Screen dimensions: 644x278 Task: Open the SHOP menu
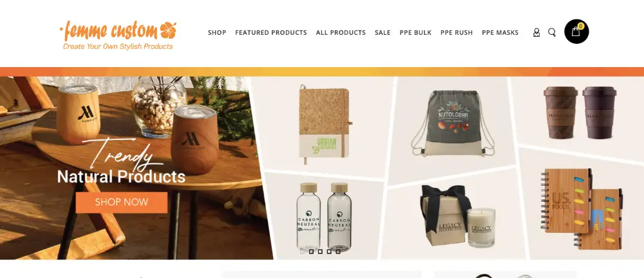[217, 32]
